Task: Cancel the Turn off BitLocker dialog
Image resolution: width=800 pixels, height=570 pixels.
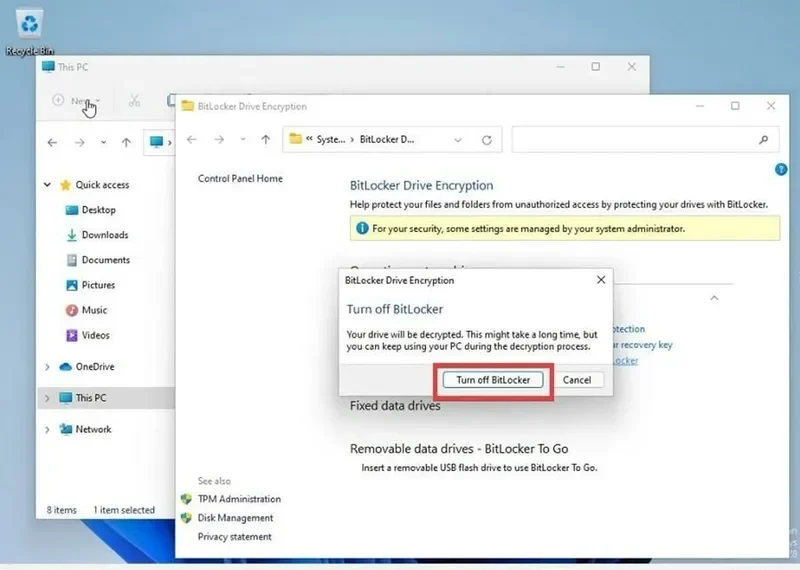Action: tap(577, 380)
